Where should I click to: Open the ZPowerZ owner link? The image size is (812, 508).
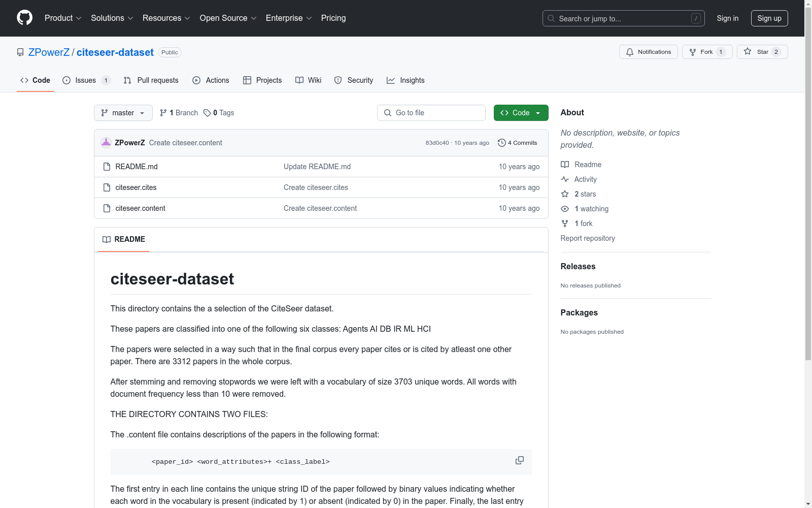pos(49,52)
